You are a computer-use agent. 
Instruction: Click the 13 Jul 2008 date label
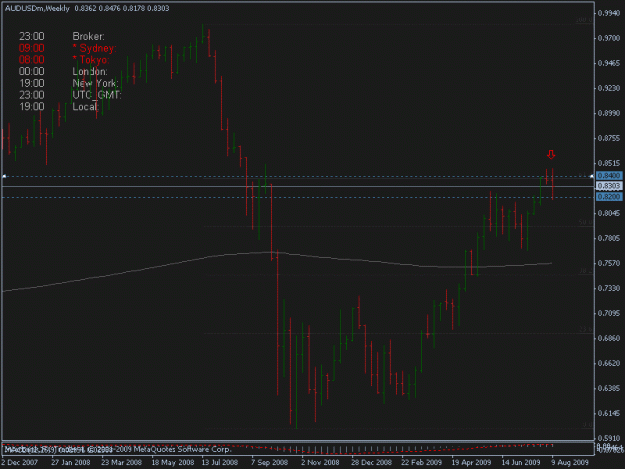point(220,462)
